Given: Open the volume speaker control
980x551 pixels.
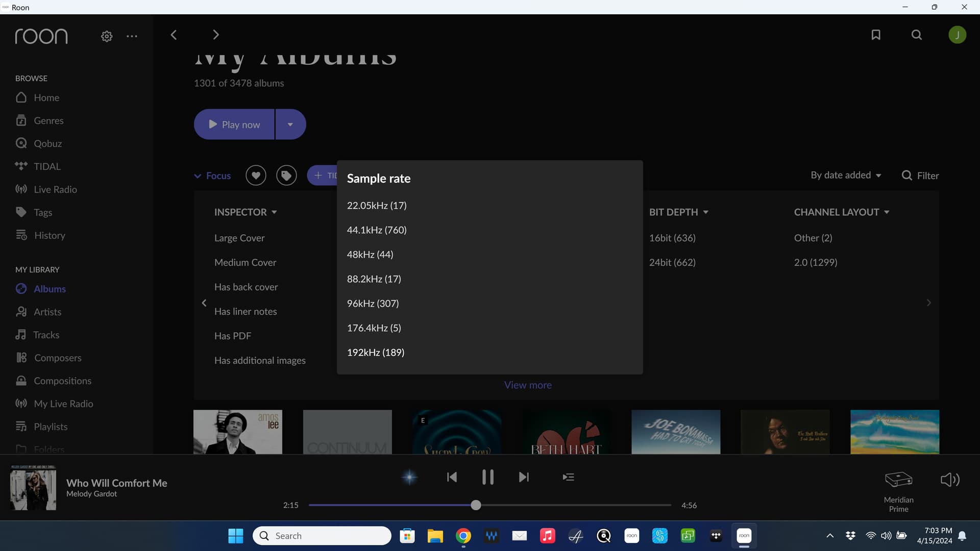Looking at the screenshot, I should pos(950,480).
